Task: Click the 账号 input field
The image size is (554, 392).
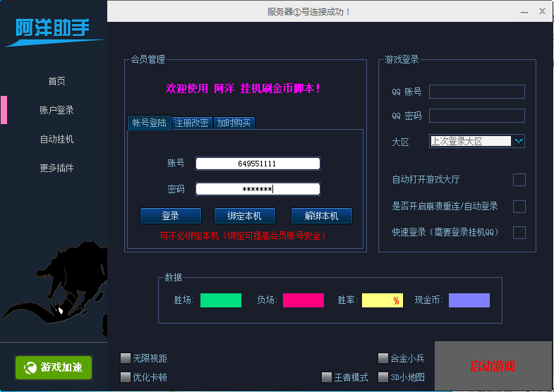Action: pos(258,164)
